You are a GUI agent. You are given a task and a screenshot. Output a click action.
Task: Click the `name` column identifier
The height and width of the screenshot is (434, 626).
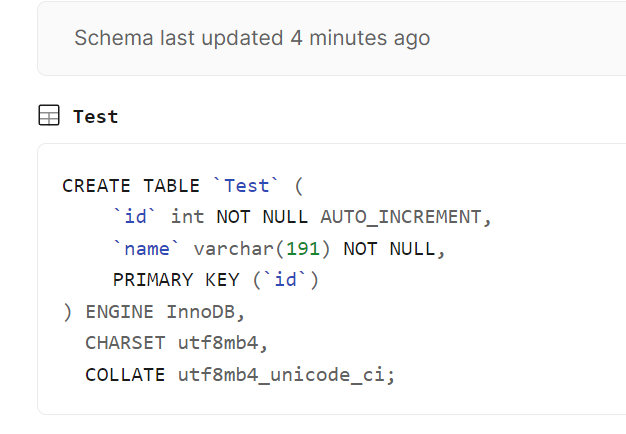point(147,249)
